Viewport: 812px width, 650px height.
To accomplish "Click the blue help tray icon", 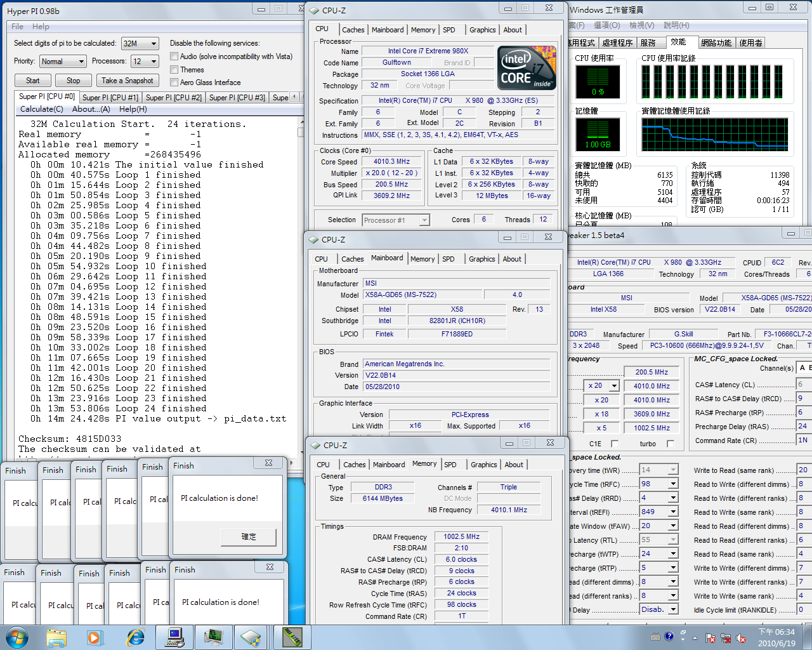I will 669,637.
